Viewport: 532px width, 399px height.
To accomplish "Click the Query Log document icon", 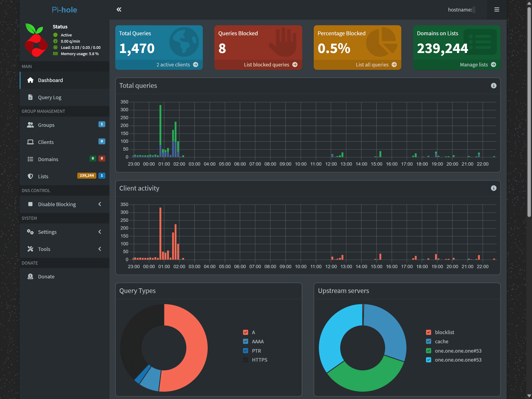I will pos(30,97).
